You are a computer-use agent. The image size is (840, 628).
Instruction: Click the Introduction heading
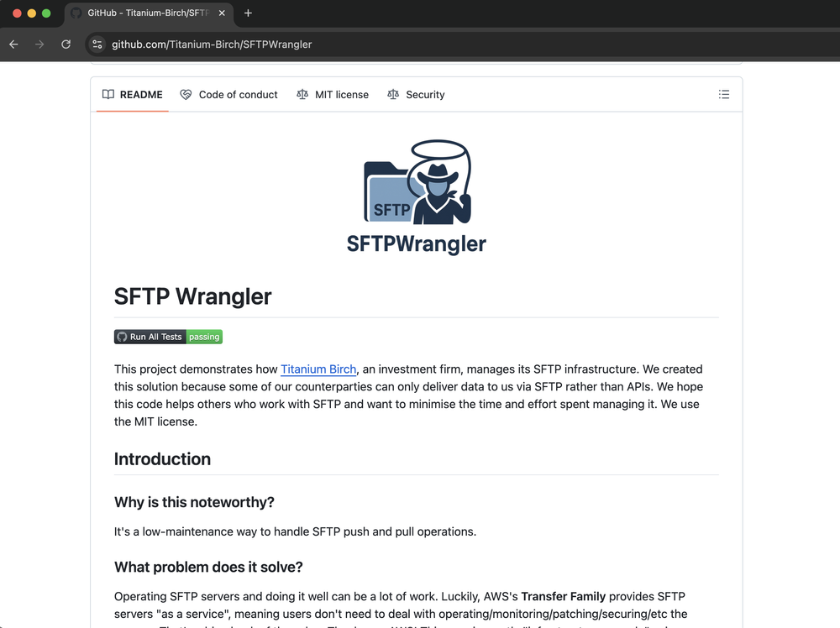tap(162, 459)
